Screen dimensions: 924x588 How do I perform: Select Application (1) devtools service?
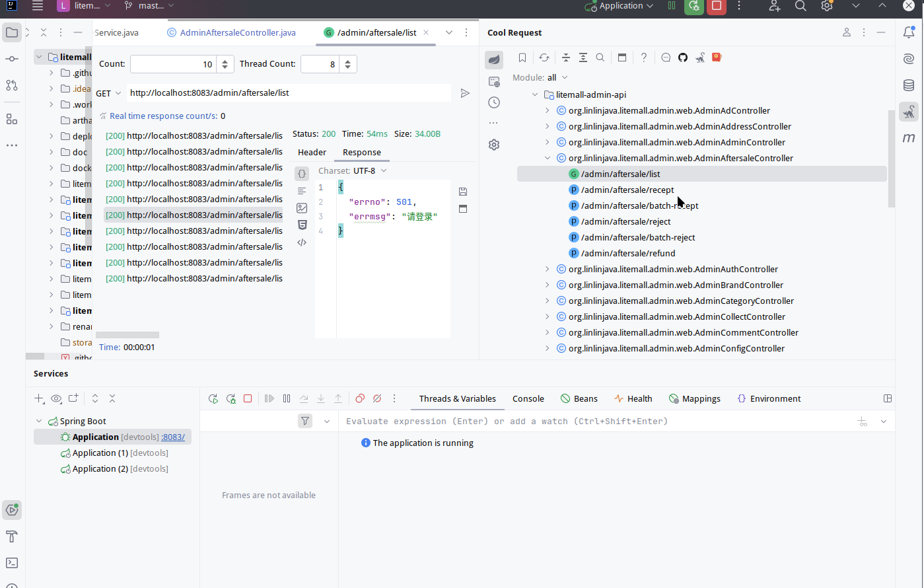pos(115,453)
